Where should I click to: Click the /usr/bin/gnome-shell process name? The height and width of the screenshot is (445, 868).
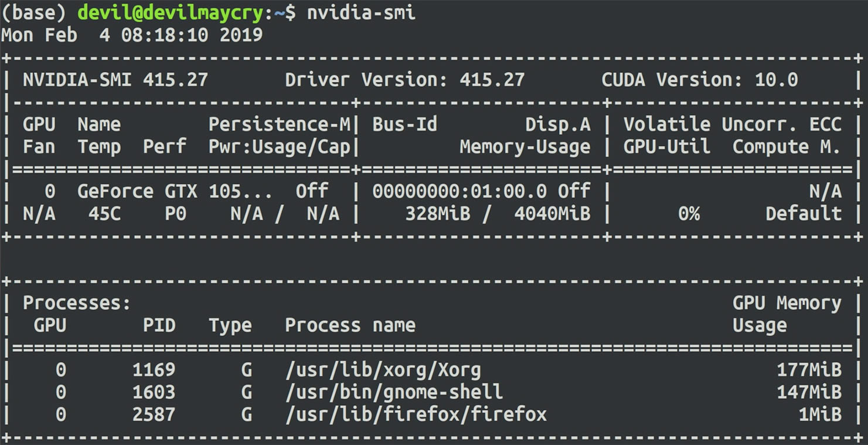coord(394,392)
